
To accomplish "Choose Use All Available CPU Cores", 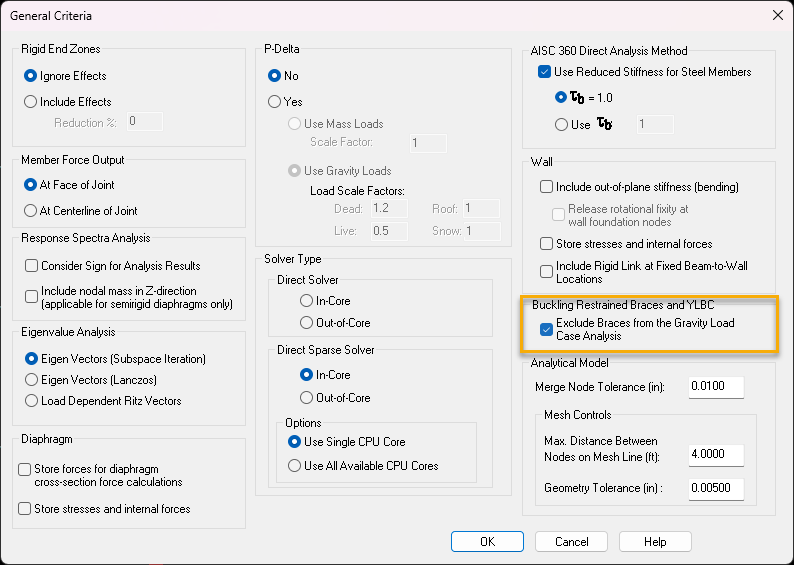I will coord(295,466).
